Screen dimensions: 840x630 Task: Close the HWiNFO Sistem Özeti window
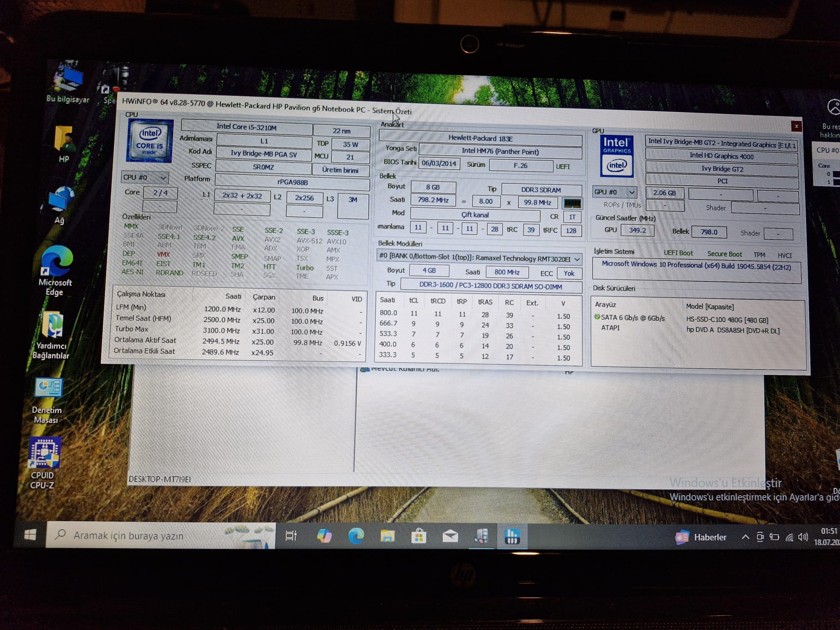(x=796, y=126)
